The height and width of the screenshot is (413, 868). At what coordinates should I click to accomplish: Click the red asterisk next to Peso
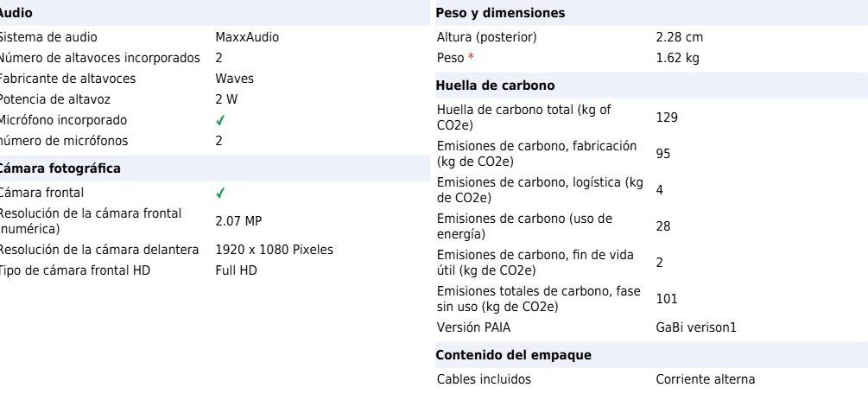(x=471, y=58)
